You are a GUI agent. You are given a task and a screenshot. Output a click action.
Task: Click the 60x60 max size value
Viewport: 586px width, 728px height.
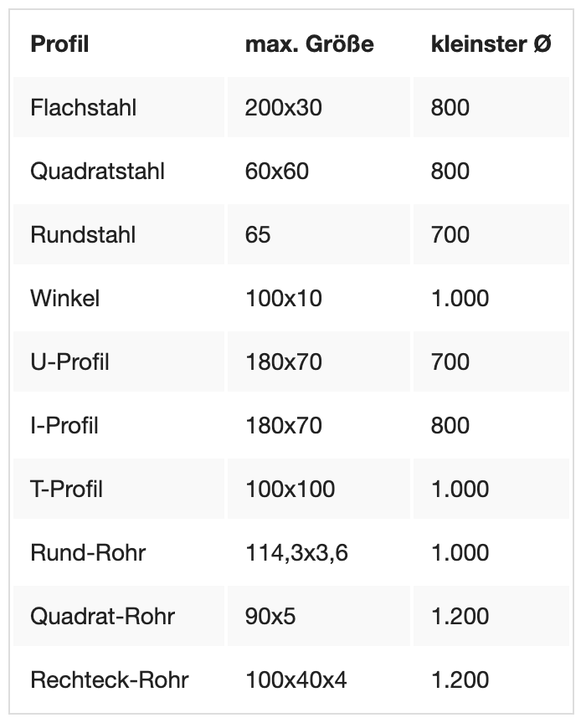point(276,172)
